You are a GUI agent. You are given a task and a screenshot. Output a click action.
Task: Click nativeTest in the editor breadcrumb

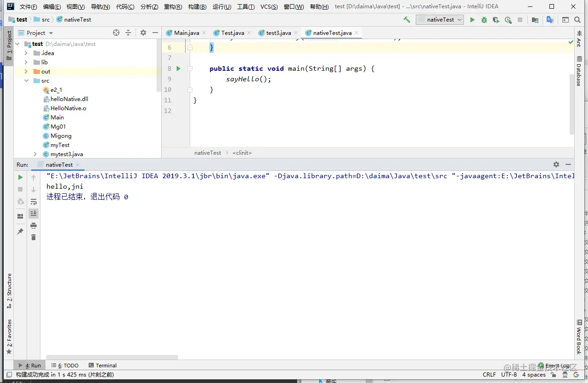tap(208, 152)
